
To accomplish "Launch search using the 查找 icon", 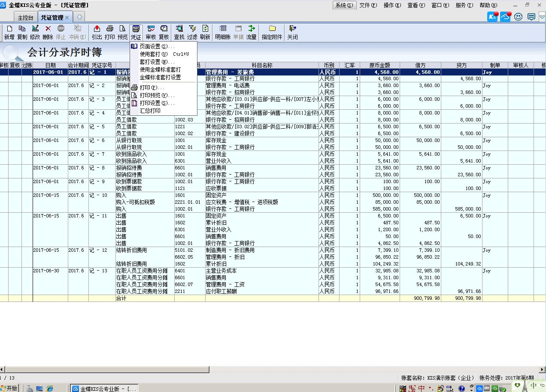I will point(179,32).
